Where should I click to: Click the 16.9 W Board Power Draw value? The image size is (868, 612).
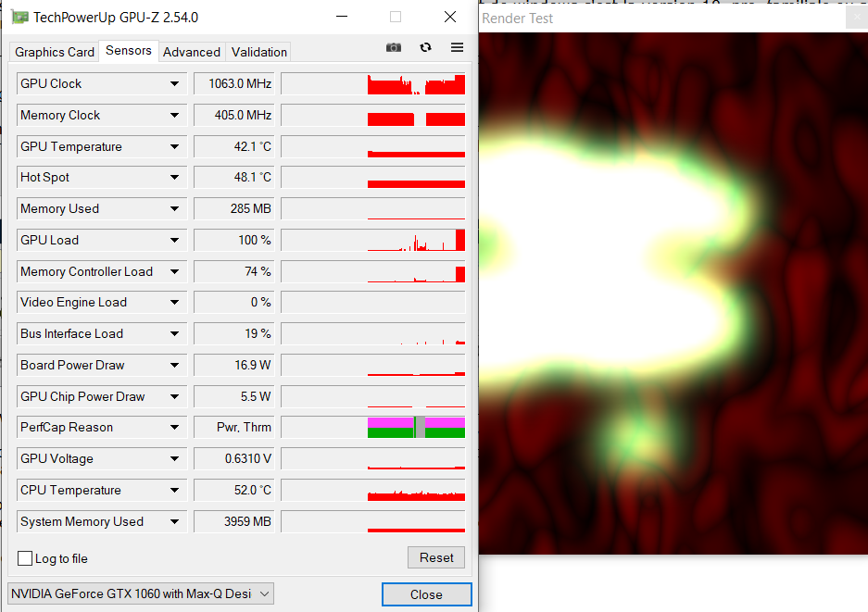(234, 365)
